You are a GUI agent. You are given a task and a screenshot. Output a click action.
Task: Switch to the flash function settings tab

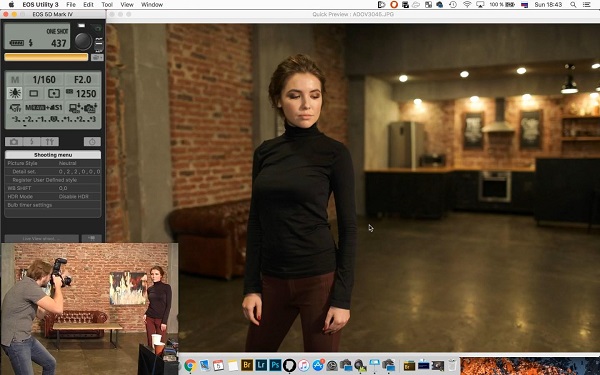point(32,142)
